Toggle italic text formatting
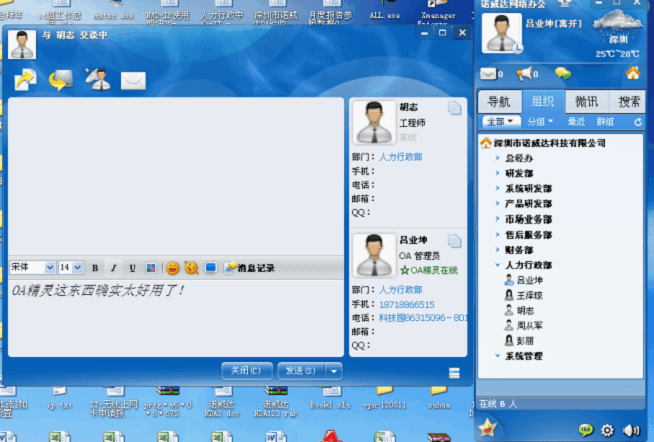The width and height of the screenshot is (654, 442). tap(113, 268)
